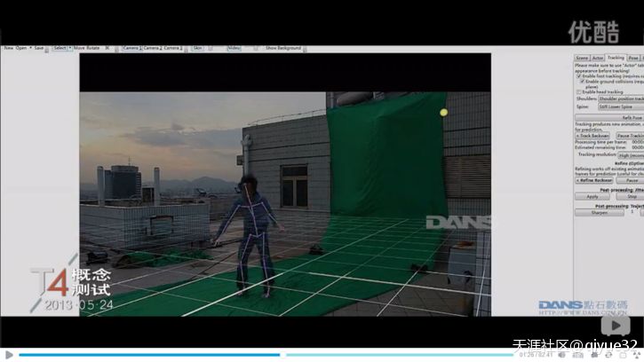Open the Shoulders tracking dropdown

click(x=621, y=98)
